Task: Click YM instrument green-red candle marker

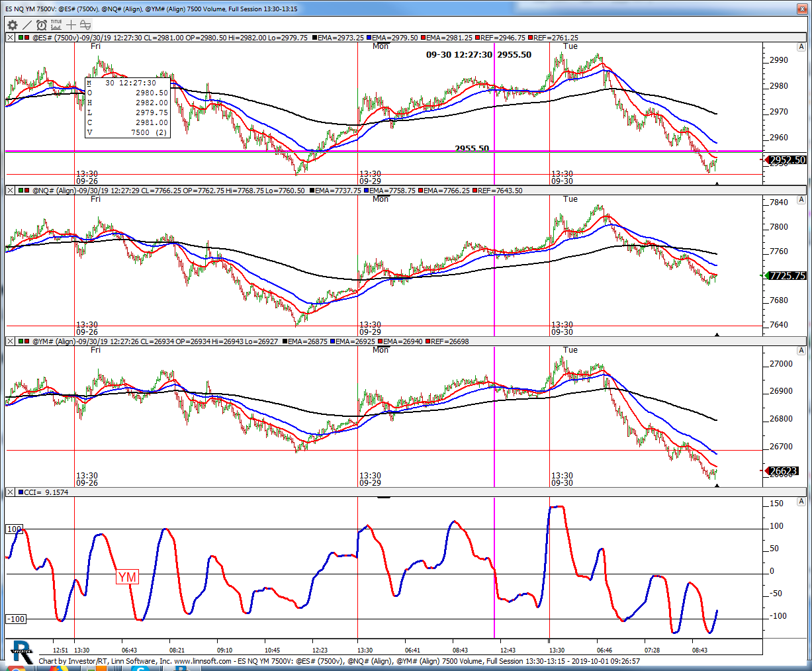Action: coord(24,341)
